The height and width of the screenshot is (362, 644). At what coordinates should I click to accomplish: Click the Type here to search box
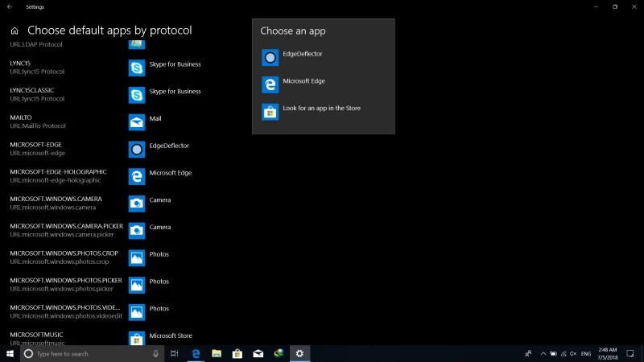click(92, 353)
